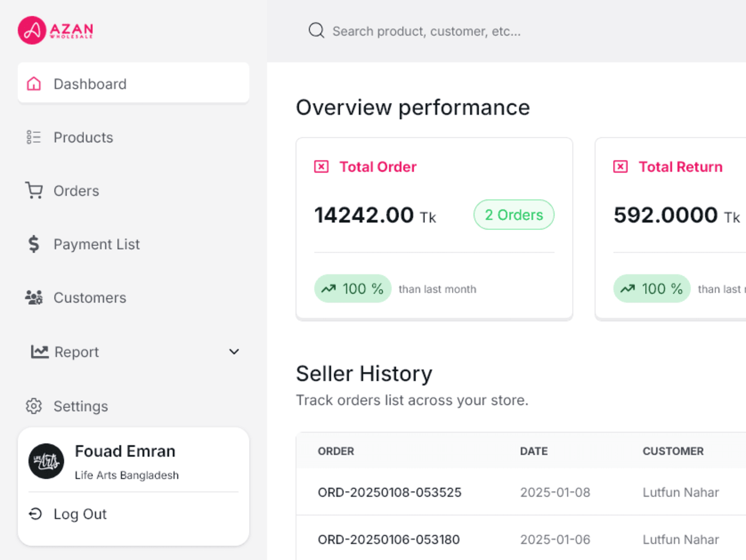
Task: Click the Payment List dollar icon
Action: [x=34, y=244]
